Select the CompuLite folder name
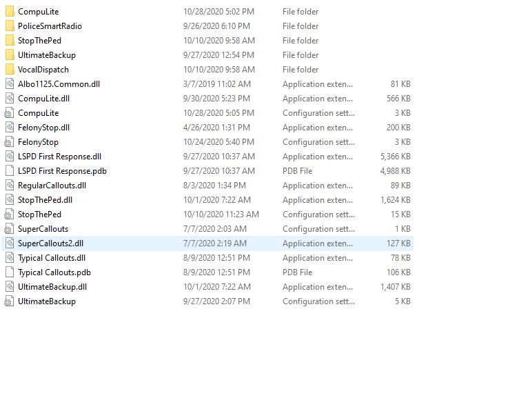This screenshot has height=398, width=532. tap(39, 12)
